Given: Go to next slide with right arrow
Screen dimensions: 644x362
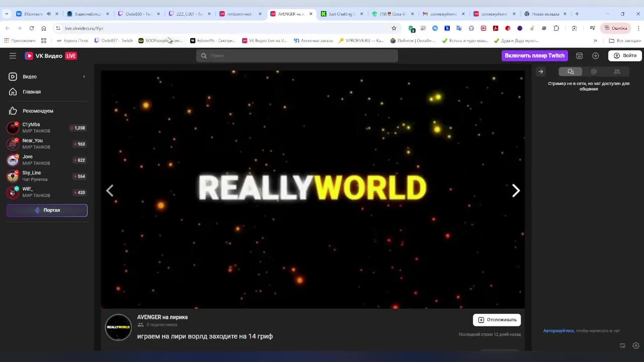Looking at the screenshot, I should (x=516, y=191).
